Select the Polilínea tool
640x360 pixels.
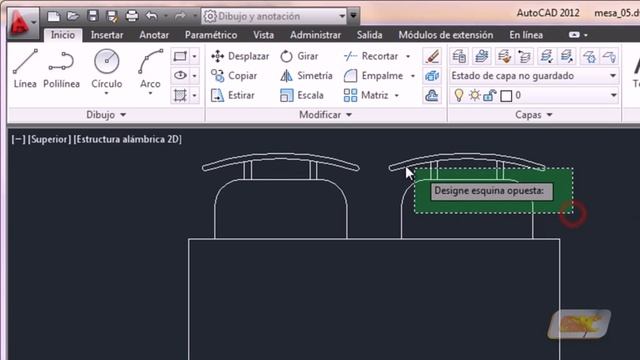tap(61, 69)
